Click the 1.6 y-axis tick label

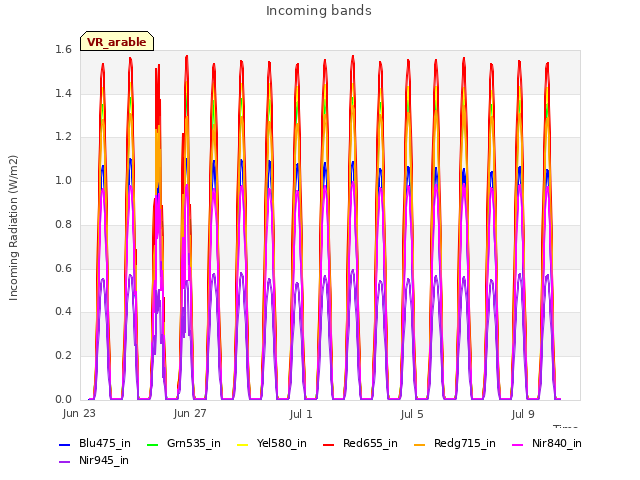(x=63, y=50)
